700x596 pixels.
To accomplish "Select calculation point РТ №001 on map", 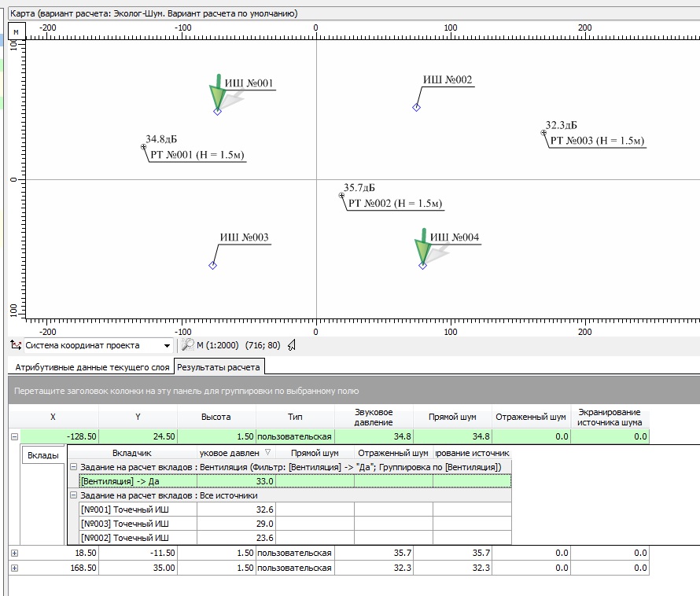I will pyautogui.click(x=143, y=146).
